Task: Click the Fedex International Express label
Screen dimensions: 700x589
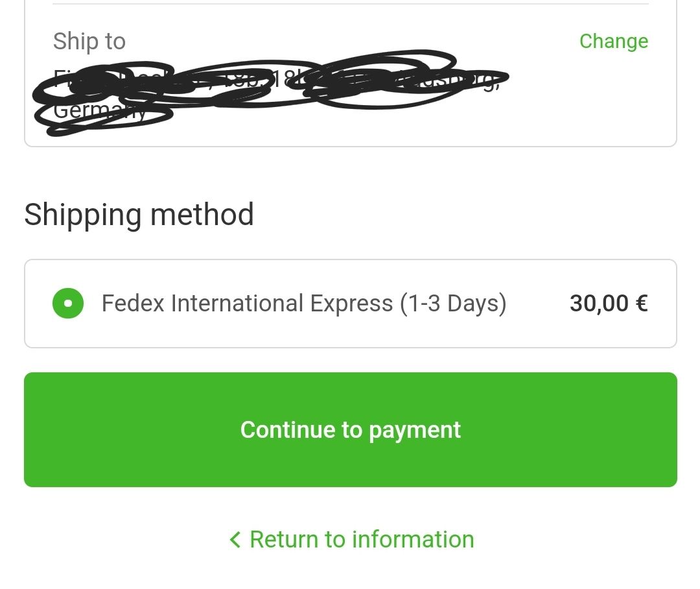Action: click(303, 304)
